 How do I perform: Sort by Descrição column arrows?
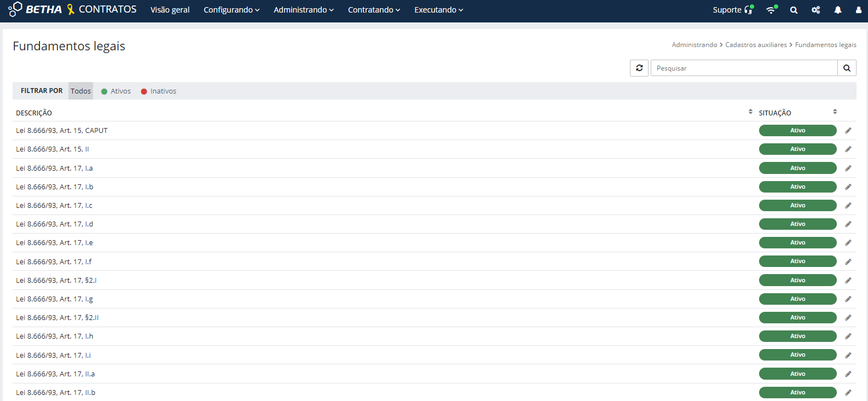[750, 112]
